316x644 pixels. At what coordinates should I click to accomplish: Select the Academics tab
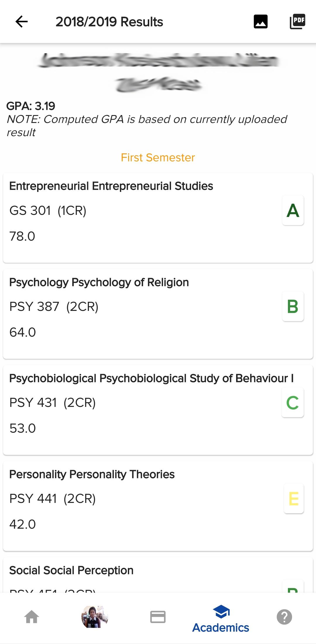click(221, 619)
